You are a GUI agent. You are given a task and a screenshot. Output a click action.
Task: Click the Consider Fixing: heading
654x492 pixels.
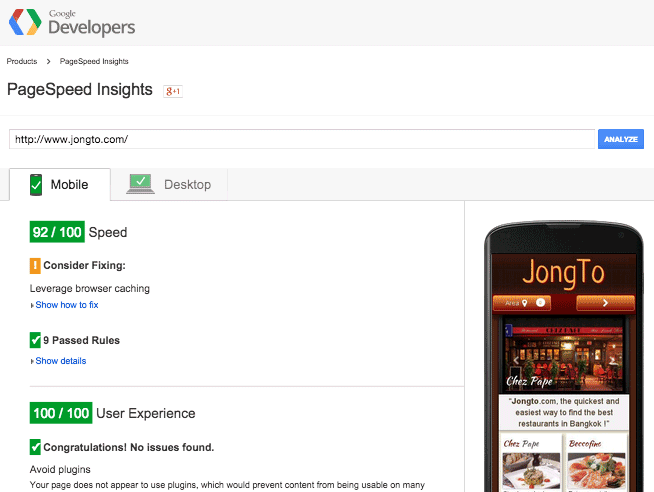click(84, 266)
